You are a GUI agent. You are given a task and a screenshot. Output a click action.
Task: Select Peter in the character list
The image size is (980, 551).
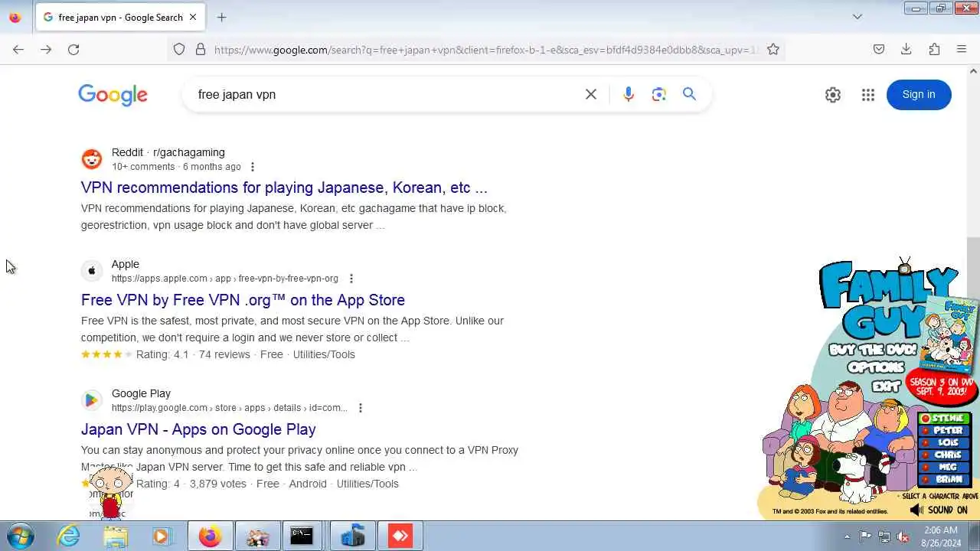pyautogui.click(x=945, y=431)
